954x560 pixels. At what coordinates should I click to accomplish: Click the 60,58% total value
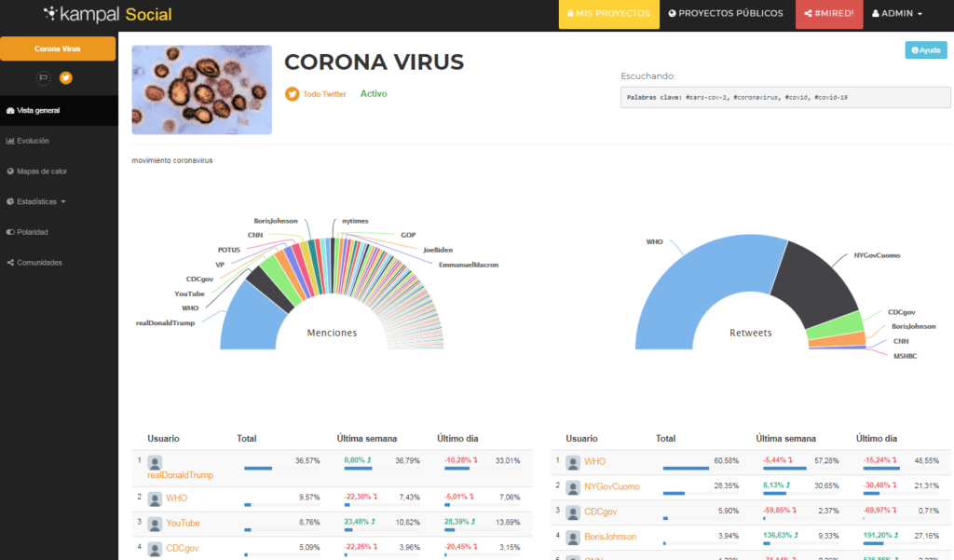pyautogui.click(x=727, y=461)
